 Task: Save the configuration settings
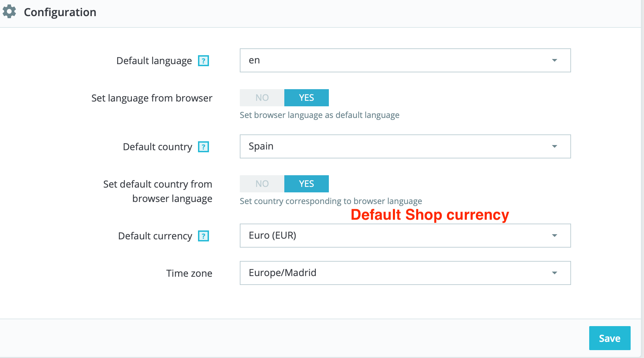tap(609, 338)
